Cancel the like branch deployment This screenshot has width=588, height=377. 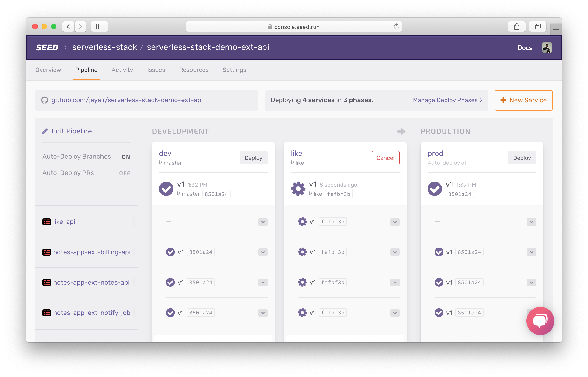tap(385, 158)
